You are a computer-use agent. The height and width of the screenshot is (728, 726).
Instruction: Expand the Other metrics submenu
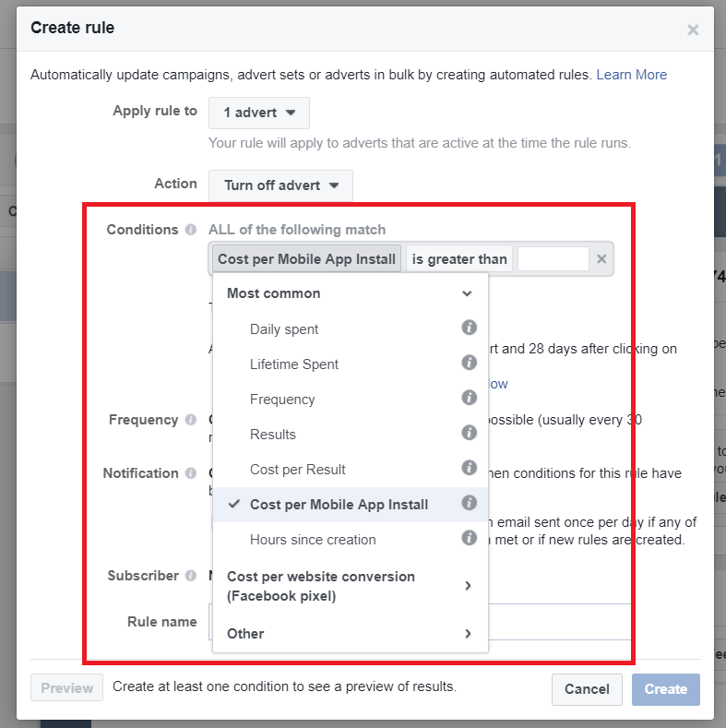tap(350, 634)
